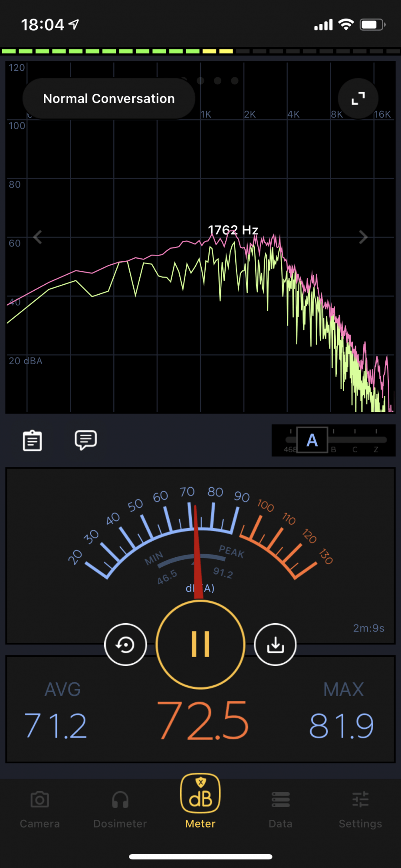
Task: Go to the Data tab
Action: click(280, 809)
